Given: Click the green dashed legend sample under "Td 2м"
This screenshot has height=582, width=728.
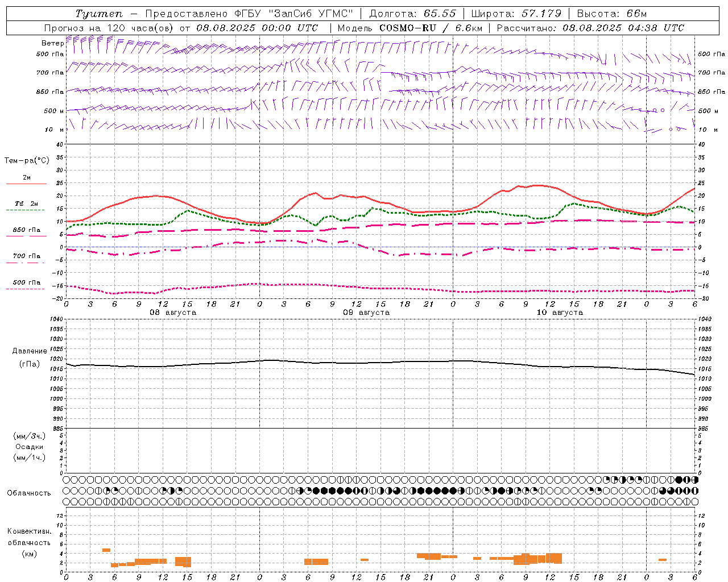Looking at the screenshot, I should (x=25, y=210).
